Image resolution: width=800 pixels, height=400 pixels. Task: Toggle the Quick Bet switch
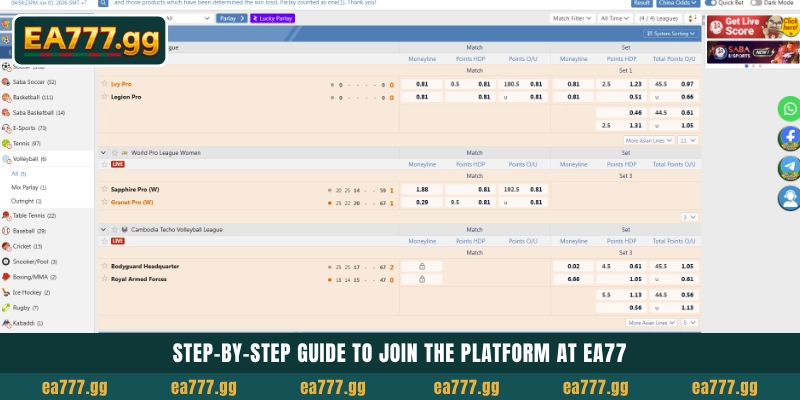(x=711, y=3)
